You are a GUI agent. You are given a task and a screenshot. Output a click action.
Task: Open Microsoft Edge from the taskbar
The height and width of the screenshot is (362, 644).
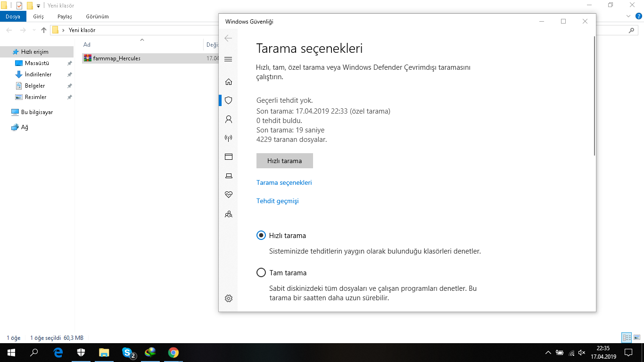click(58, 353)
